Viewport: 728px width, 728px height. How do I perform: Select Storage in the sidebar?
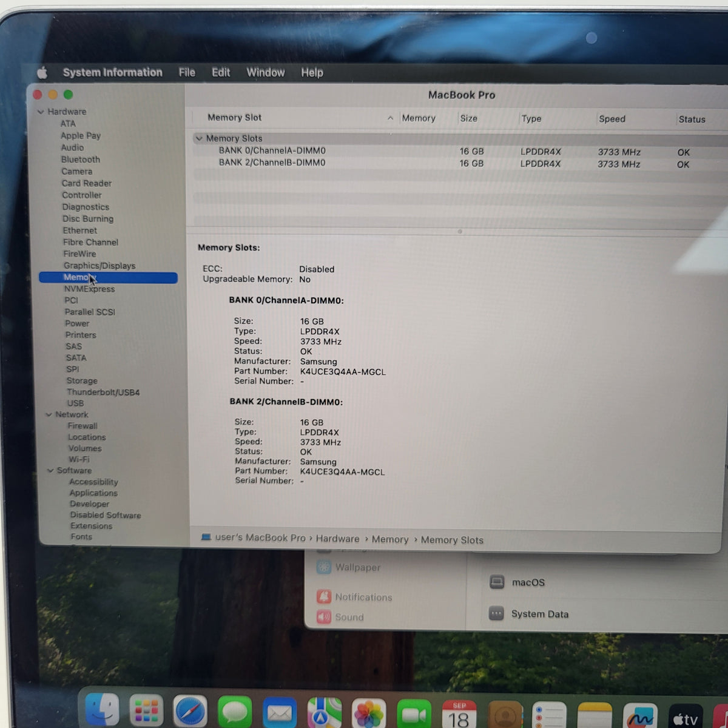click(82, 381)
